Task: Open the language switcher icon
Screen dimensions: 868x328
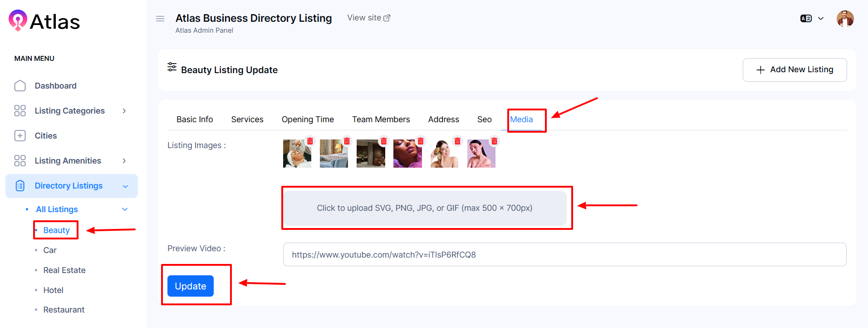Action: point(806,19)
